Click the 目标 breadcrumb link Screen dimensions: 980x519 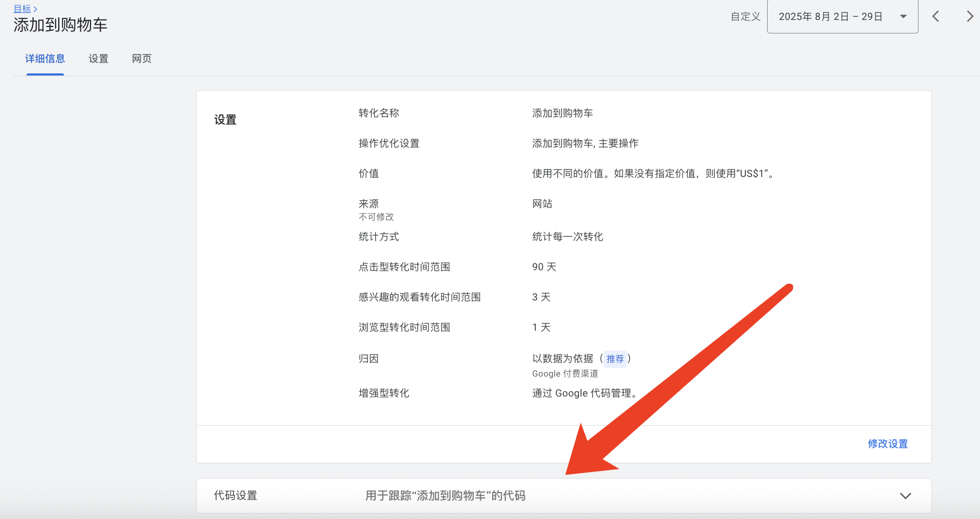pos(22,9)
